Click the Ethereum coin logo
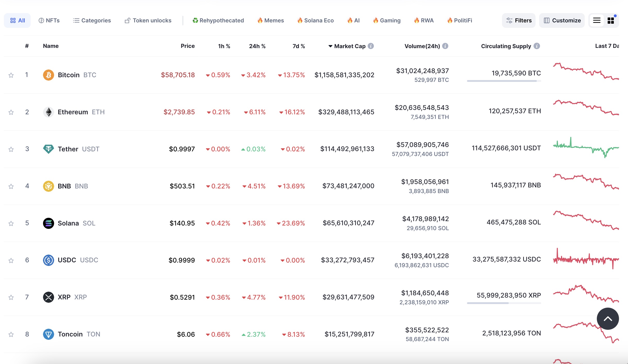The image size is (628, 364). 48,112
